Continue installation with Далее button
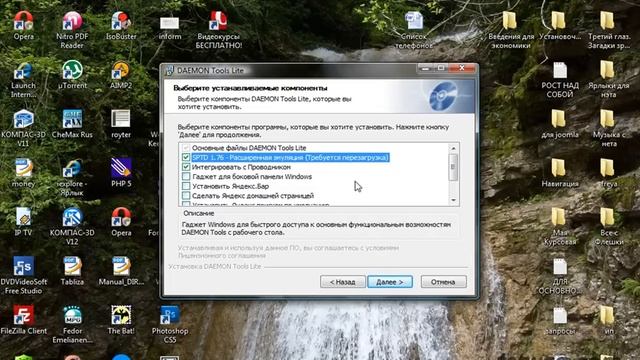Screen dimensions: 640x360 (390, 282)
